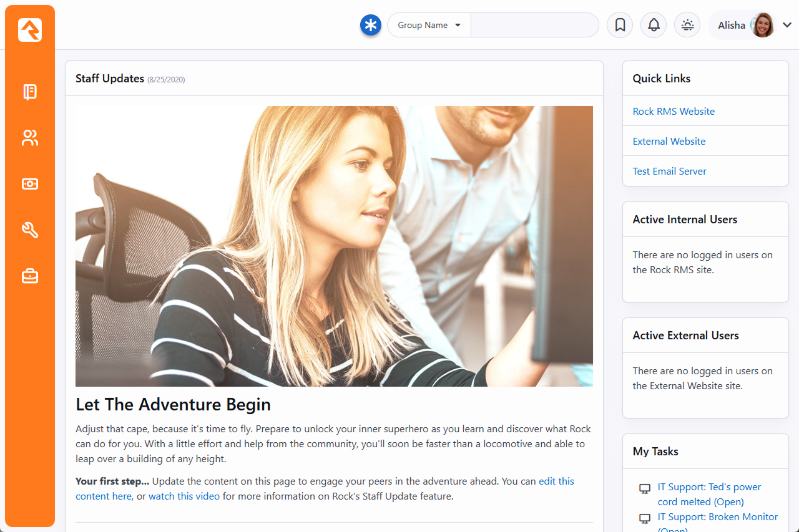Click the Staff Updates banner image
The height and width of the screenshot is (532, 799).
[x=334, y=246]
